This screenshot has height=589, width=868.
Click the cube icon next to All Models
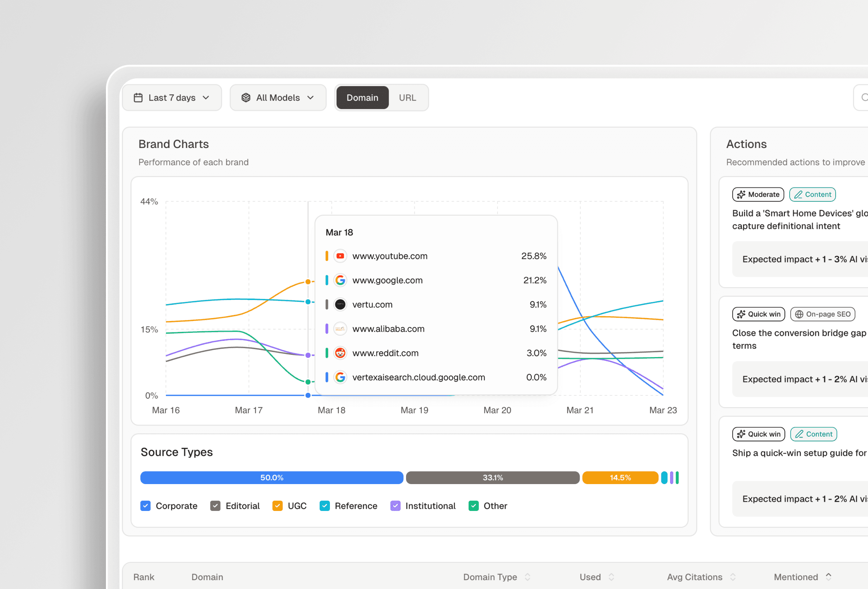point(246,98)
